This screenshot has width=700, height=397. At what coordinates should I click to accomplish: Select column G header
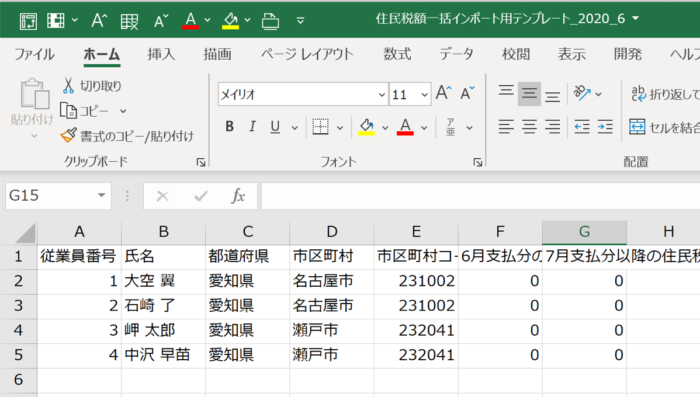pos(584,232)
